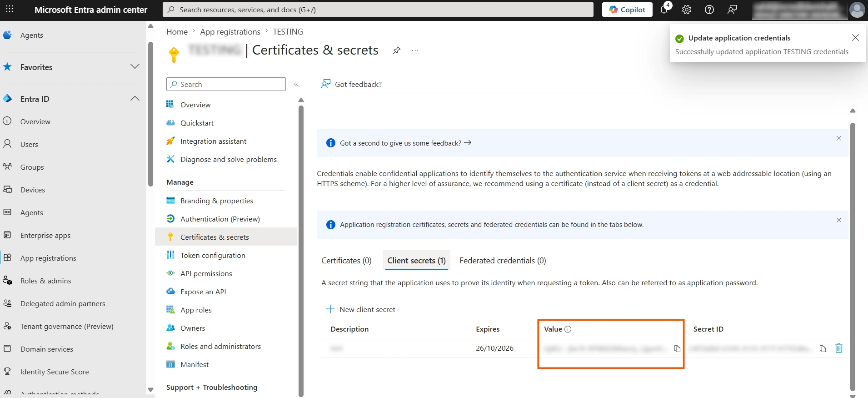Close the feedback info banner
The width and height of the screenshot is (868, 398).
coord(839,138)
